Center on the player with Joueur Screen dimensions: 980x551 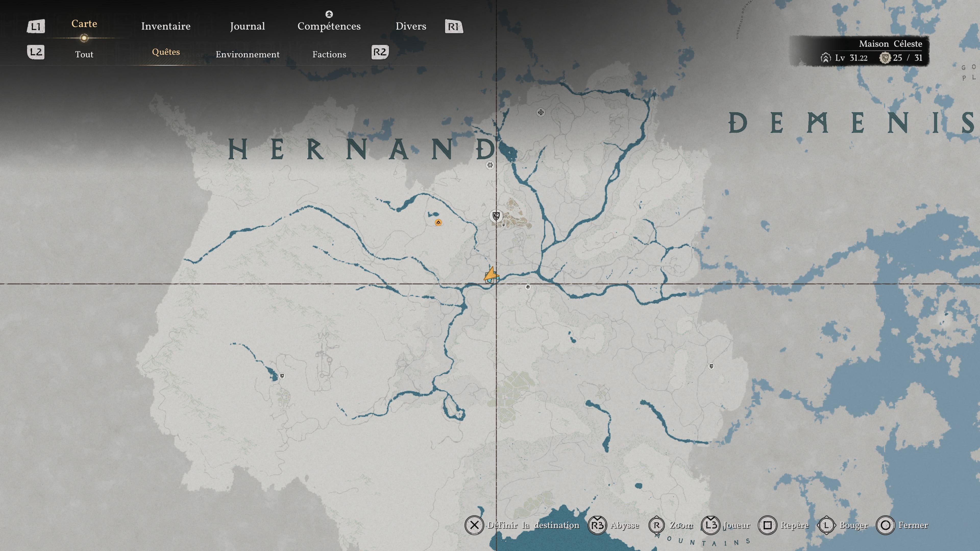coord(737,525)
